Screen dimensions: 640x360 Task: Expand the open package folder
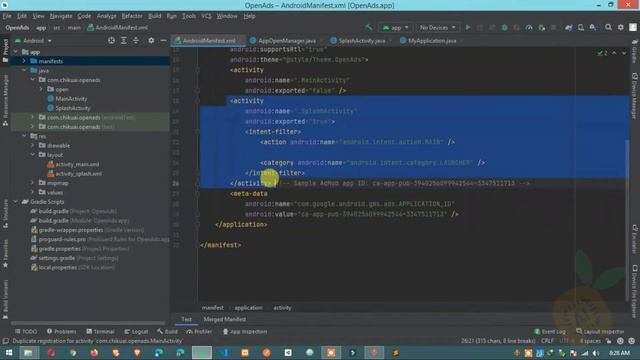[41, 89]
